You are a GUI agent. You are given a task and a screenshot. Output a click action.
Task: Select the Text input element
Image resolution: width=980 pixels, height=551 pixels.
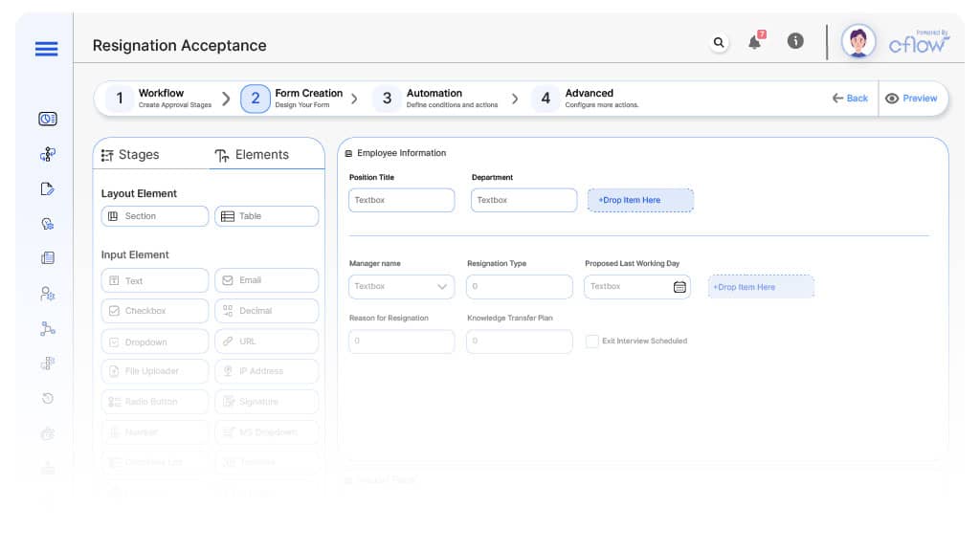(x=154, y=280)
